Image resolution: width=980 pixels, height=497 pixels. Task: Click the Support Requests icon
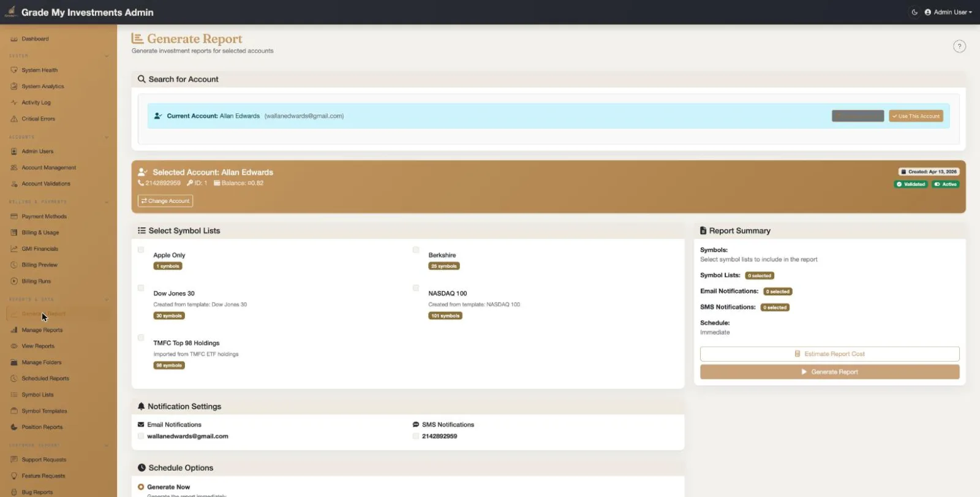(14, 460)
